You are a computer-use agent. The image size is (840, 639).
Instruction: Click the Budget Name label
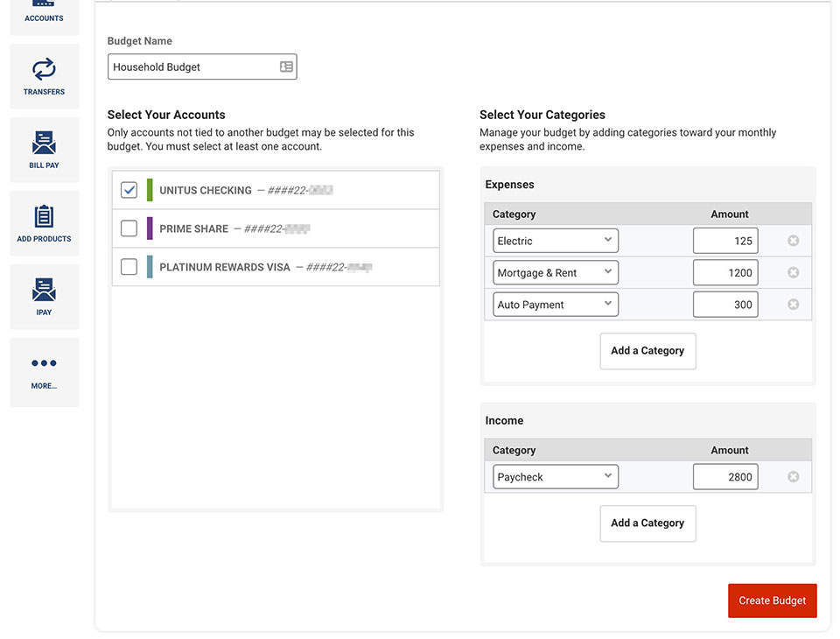pyautogui.click(x=139, y=41)
